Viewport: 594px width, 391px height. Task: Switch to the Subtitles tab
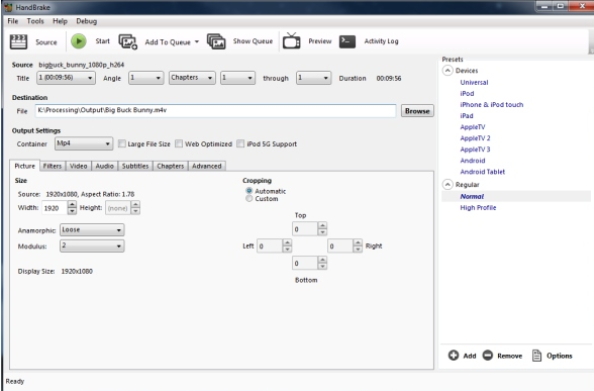[135, 166]
